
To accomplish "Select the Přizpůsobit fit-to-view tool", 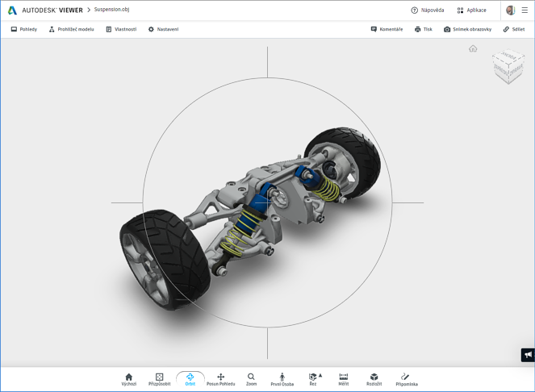I will 159,379.
